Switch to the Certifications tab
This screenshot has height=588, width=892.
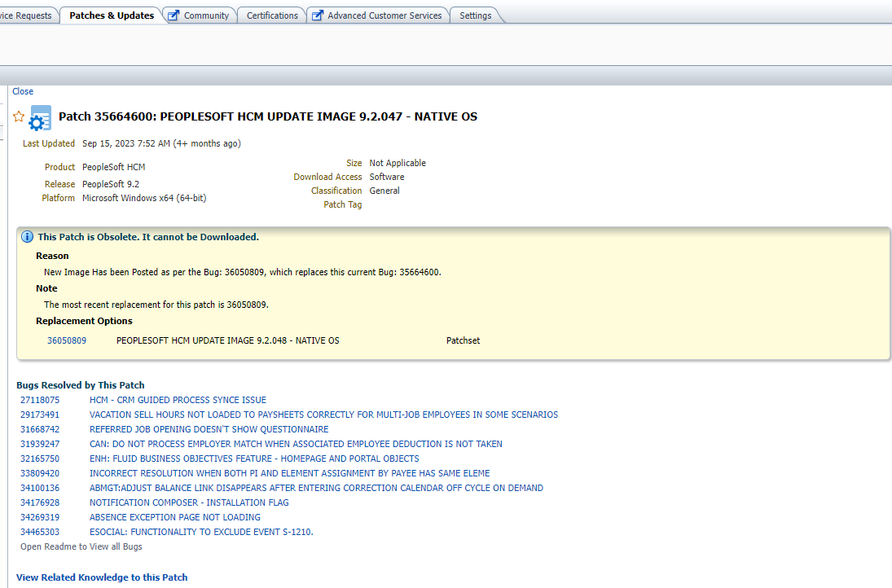271,14
